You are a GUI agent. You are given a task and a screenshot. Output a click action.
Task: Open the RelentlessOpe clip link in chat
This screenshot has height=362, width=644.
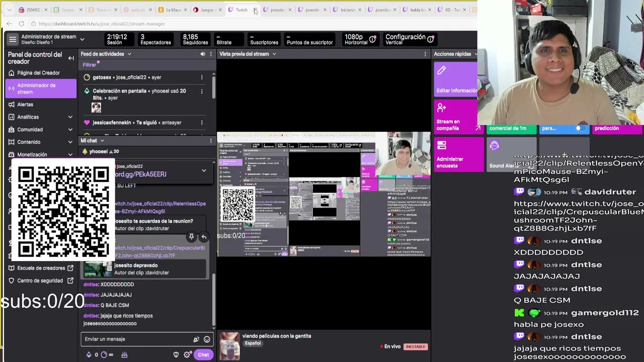(160, 208)
